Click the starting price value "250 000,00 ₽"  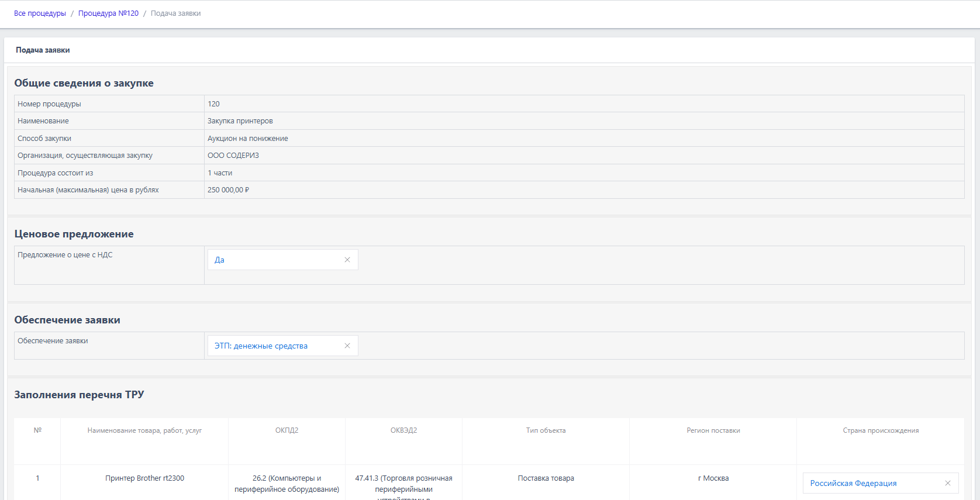pos(228,190)
